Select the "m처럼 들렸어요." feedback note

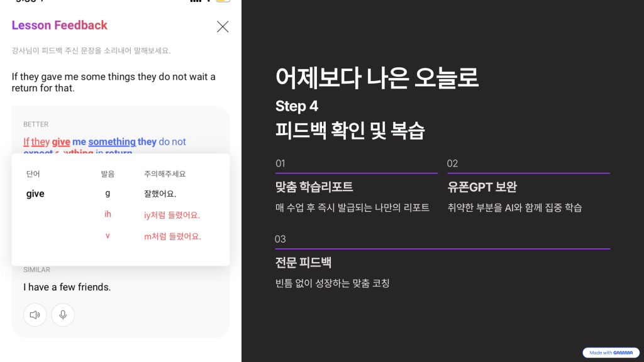point(172,236)
